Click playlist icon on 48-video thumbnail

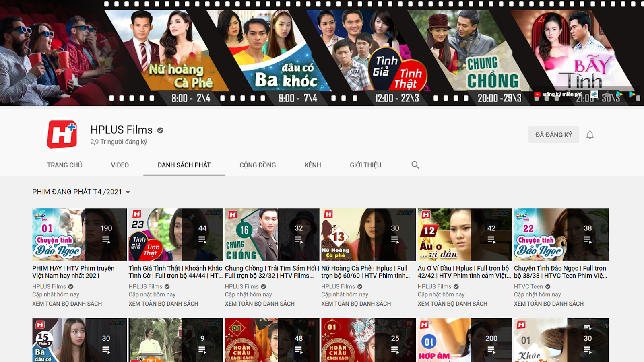[298, 350]
